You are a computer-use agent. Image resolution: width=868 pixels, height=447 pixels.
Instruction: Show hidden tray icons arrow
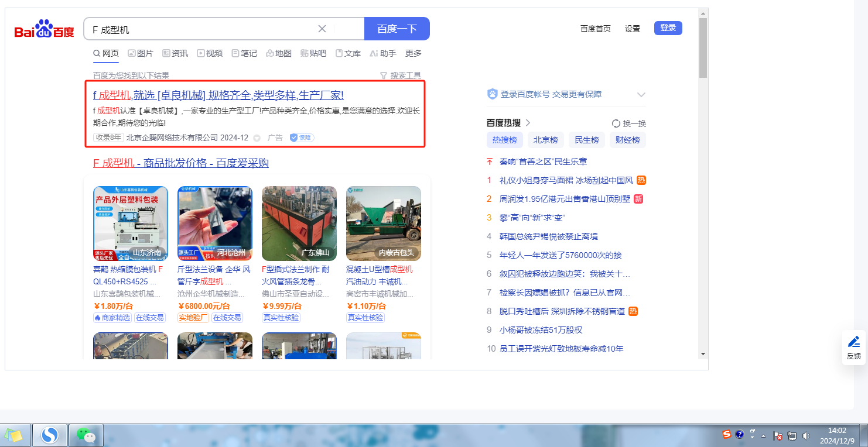(x=763, y=436)
